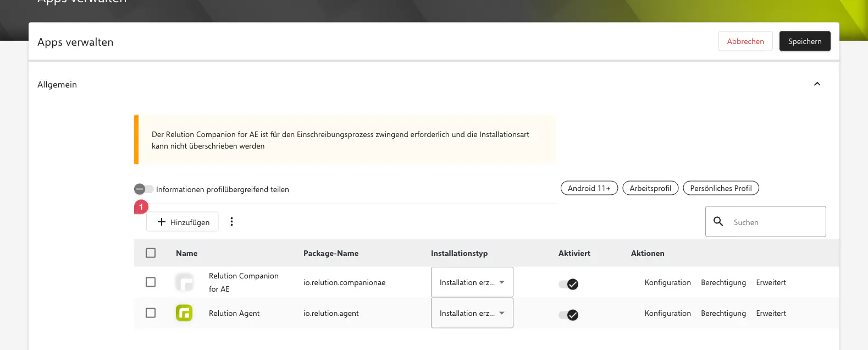Viewport: 868px width, 350px height.
Task: Click the Aktiviert column header
Action: (x=574, y=253)
